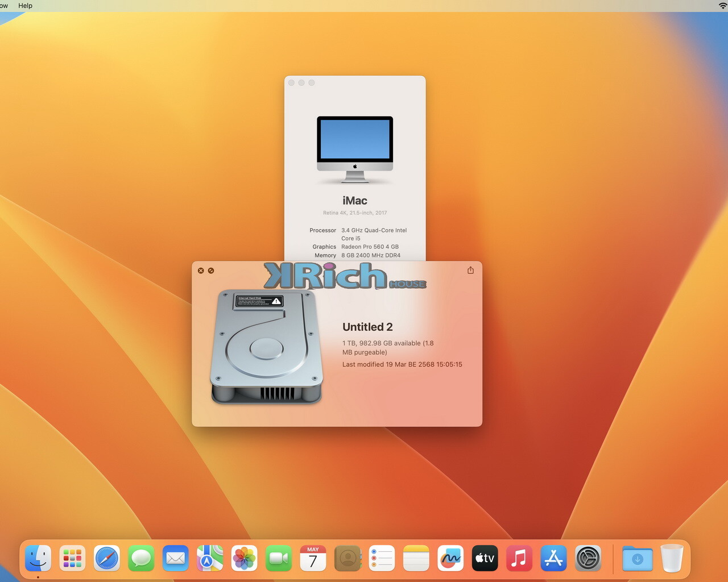This screenshot has height=582, width=728.
Task: Open Messages app in the dock
Action: click(x=141, y=559)
